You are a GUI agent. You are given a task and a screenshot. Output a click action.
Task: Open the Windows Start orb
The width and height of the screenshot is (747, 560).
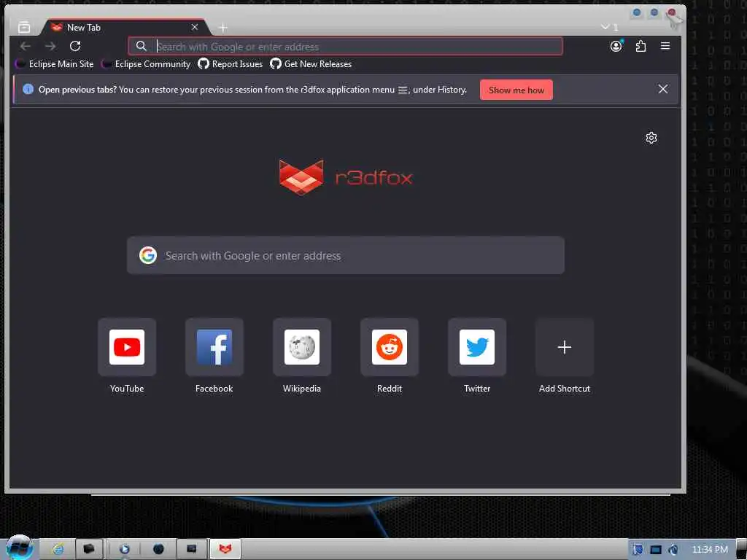coord(19,548)
